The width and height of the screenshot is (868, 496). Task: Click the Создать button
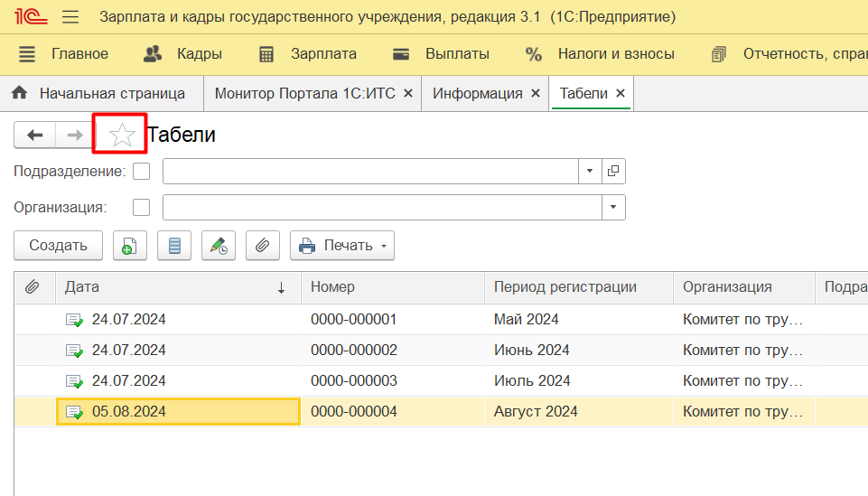[x=58, y=245]
